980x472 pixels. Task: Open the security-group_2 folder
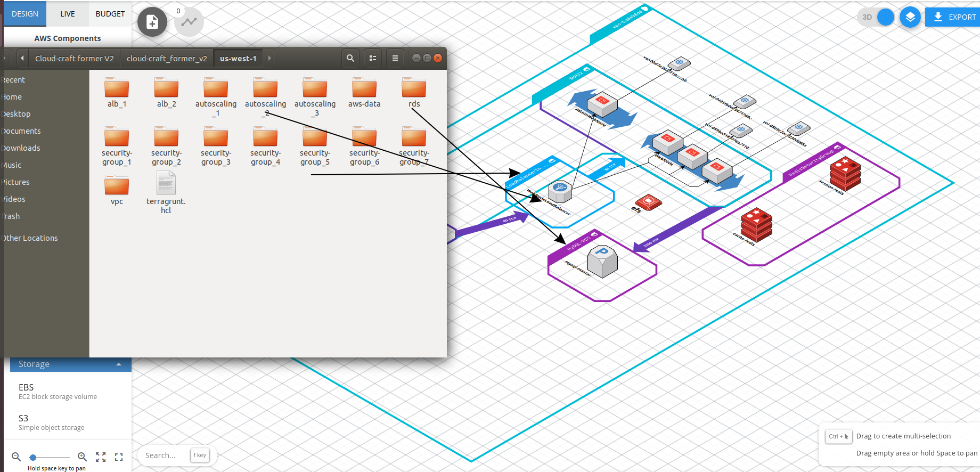[166, 147]
